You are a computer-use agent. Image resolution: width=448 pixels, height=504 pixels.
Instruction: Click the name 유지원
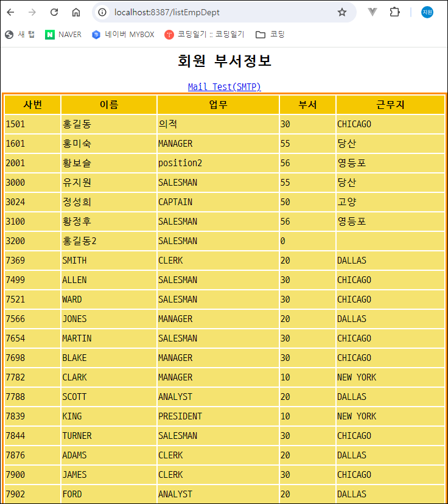tap(77, 183)
